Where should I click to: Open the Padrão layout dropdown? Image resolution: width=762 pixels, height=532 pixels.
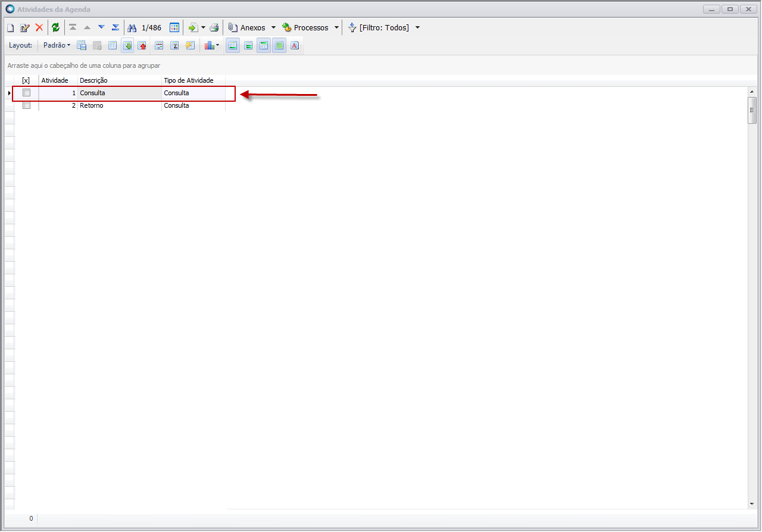pos(57,45)
